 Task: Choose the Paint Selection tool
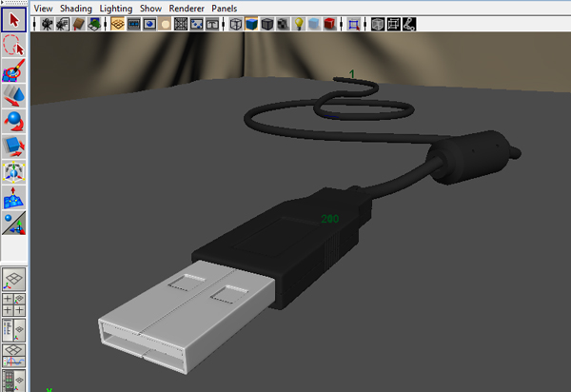click(14, 70)
